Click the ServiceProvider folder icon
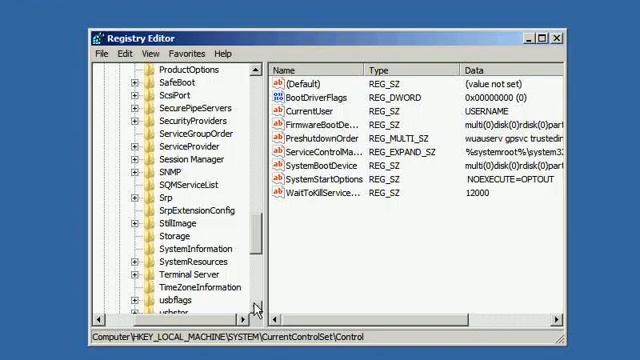 pyautogui.click(x=149, y=147)
